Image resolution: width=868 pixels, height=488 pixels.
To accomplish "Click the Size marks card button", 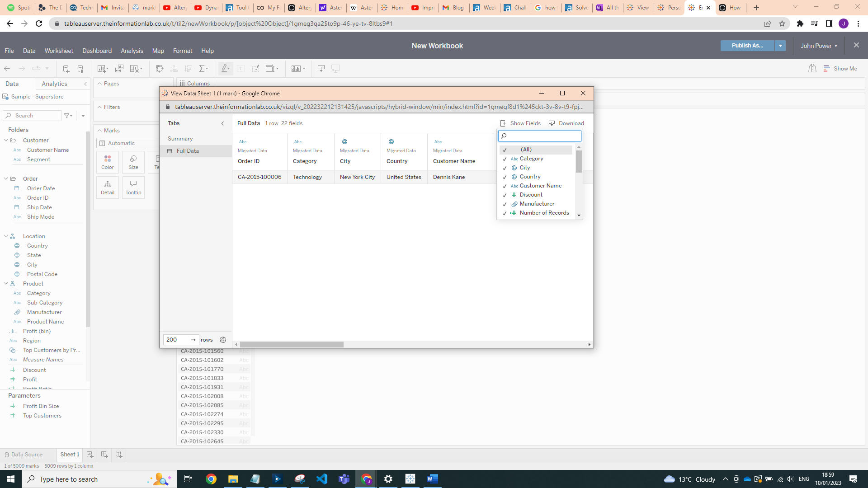I will coord(133,162).
